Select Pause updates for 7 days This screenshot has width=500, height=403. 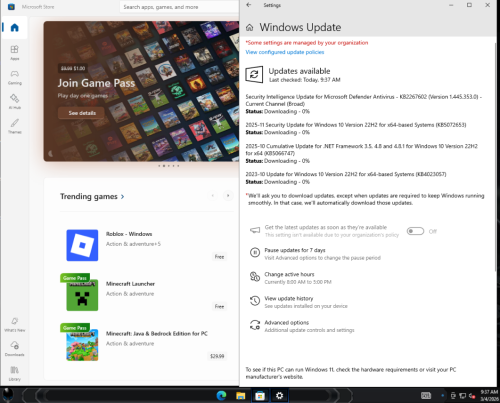[x=315, y=254]
